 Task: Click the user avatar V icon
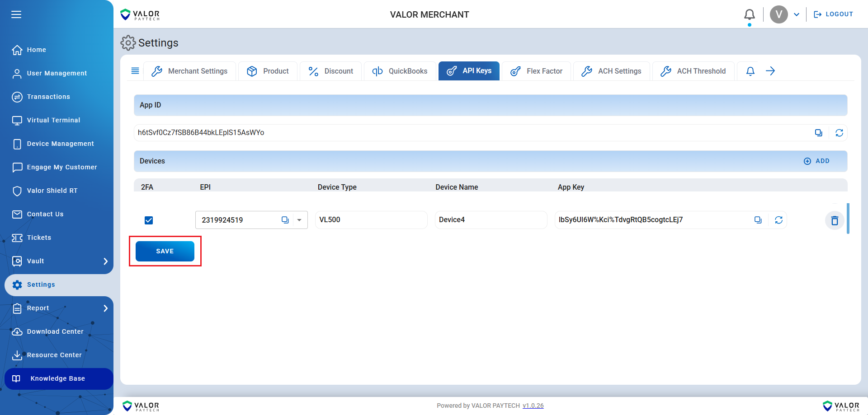(778, 14)
